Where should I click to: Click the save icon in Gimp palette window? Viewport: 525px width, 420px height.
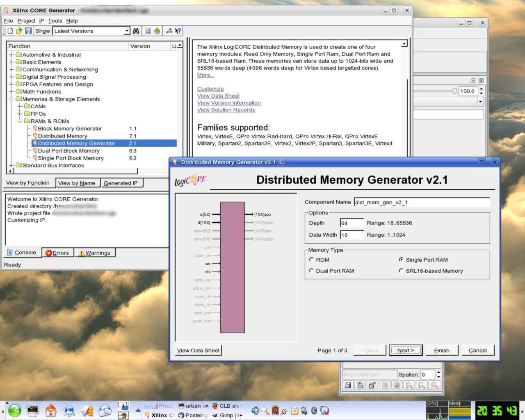(x=348, y=385)
